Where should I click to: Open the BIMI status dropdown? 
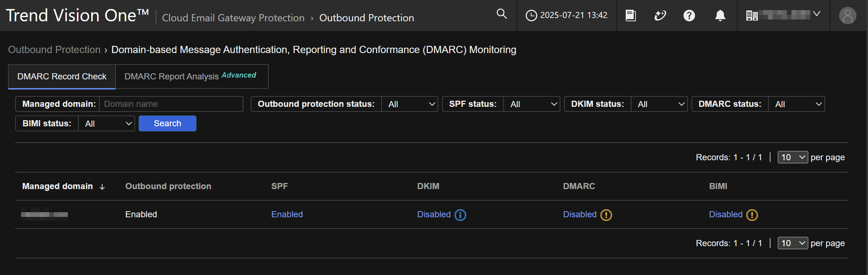[x=107, y=124]
